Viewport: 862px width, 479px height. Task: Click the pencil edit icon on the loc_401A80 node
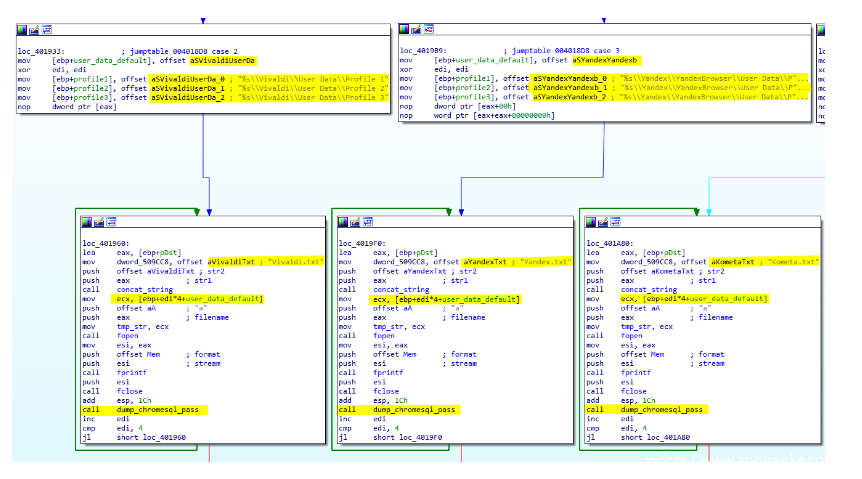tap(602, 221)
